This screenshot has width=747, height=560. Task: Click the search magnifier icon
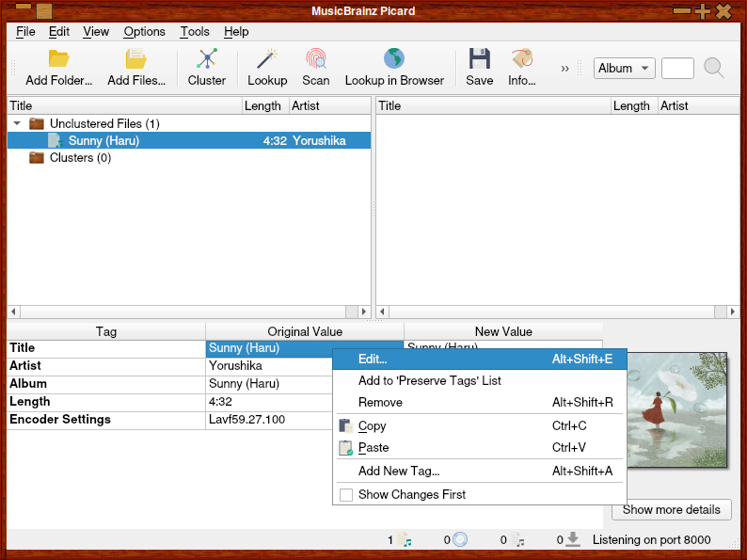pyautogui.click(x=714, y=68)
